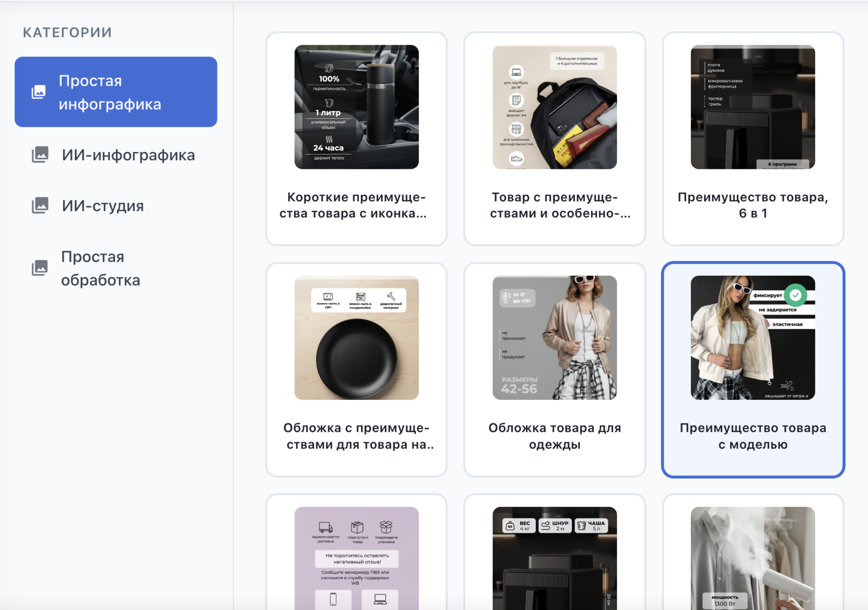Screen dimensions: 868x610
Task: Click the purple negative review template thumbnail
Action: click(x=357, y=558)
